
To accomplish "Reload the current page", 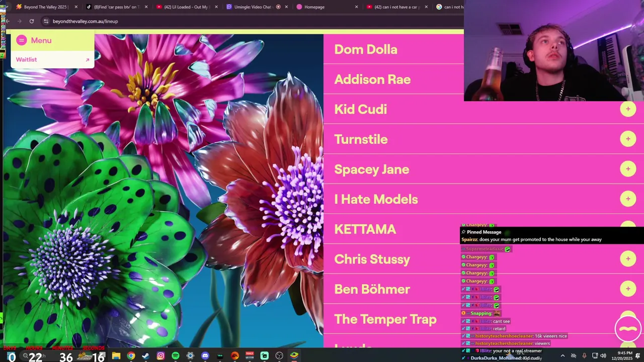I will (31, 21).
